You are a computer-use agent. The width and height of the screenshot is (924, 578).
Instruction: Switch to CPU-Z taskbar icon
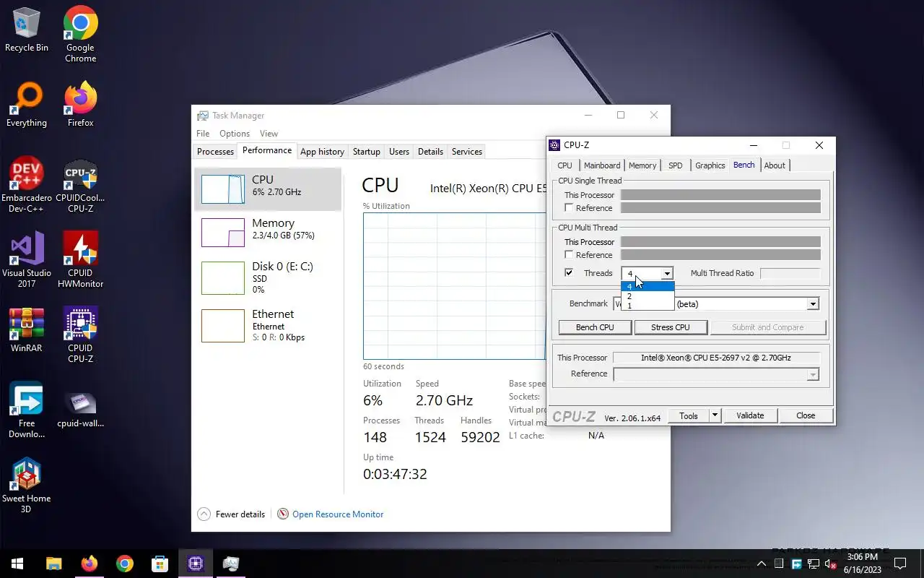pyautogui.click(x=195, y=564)
